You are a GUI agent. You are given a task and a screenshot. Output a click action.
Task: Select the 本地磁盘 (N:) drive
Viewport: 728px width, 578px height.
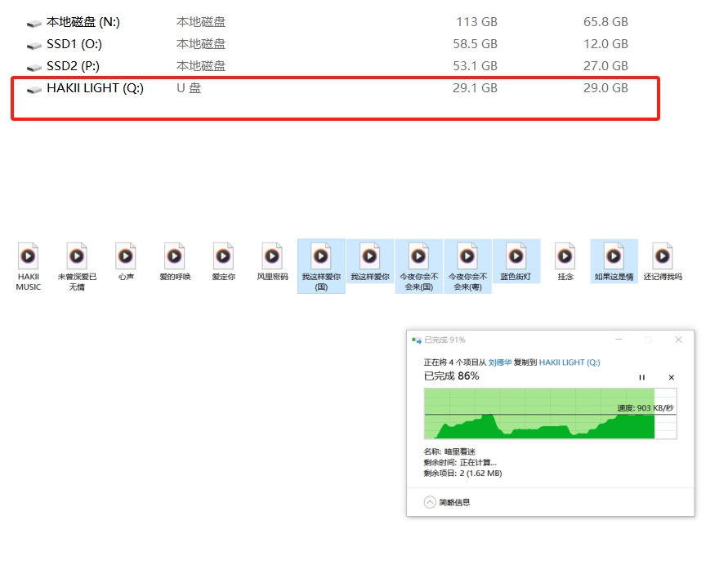[83, 22]
